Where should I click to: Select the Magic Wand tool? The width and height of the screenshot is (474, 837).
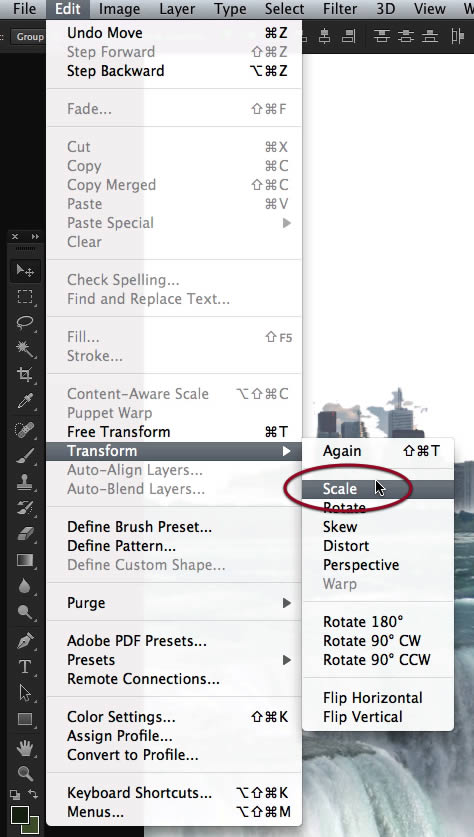click(25, 349)
